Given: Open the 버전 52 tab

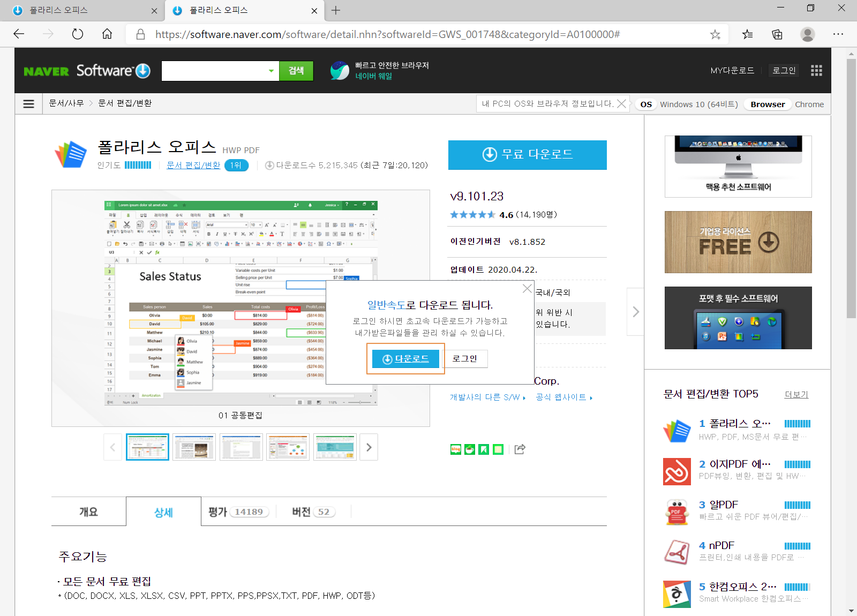Looking at the screenshot, I should (313, 512).
